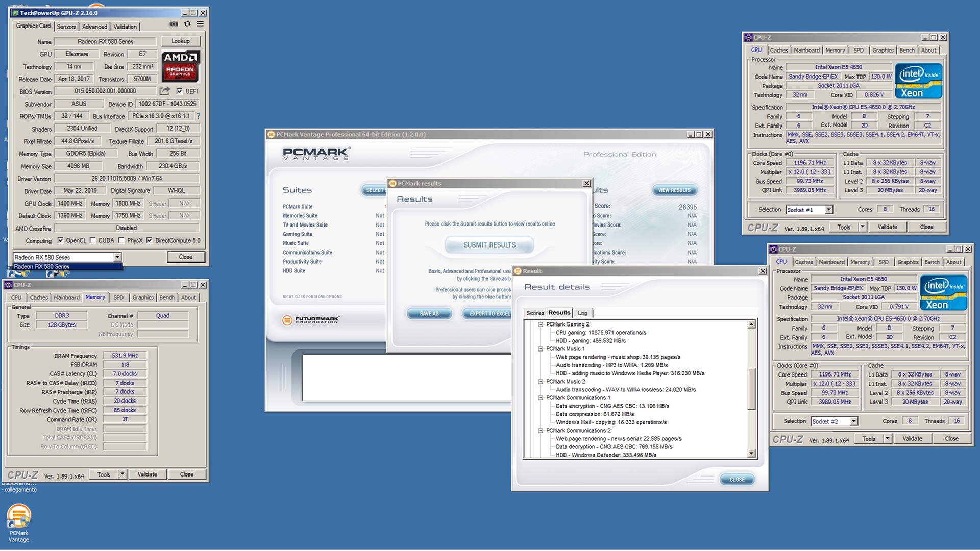Click the Intel Xeon logo in lower CPU-Z window

click(x=943, y=292)
